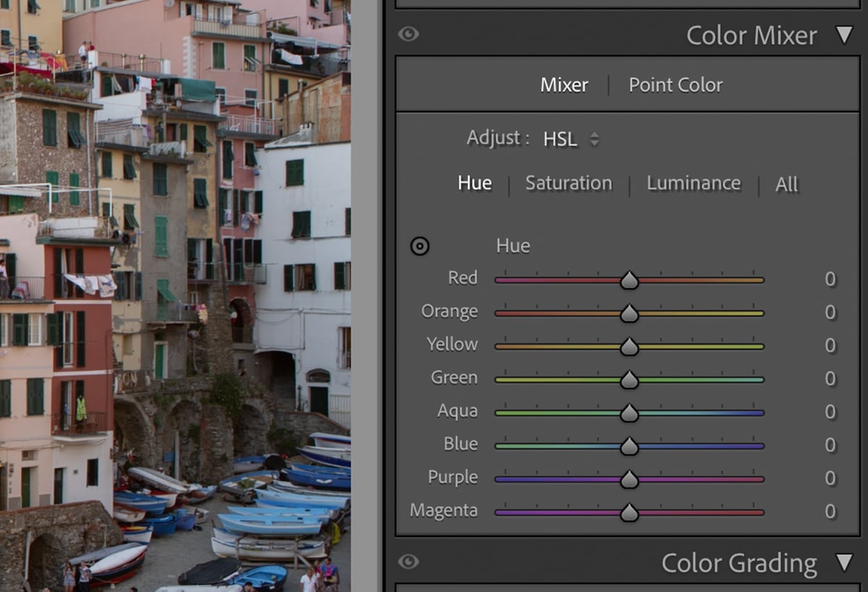Select the Hue adjustment view
868x592 pixels.
[x=475, y=183]
